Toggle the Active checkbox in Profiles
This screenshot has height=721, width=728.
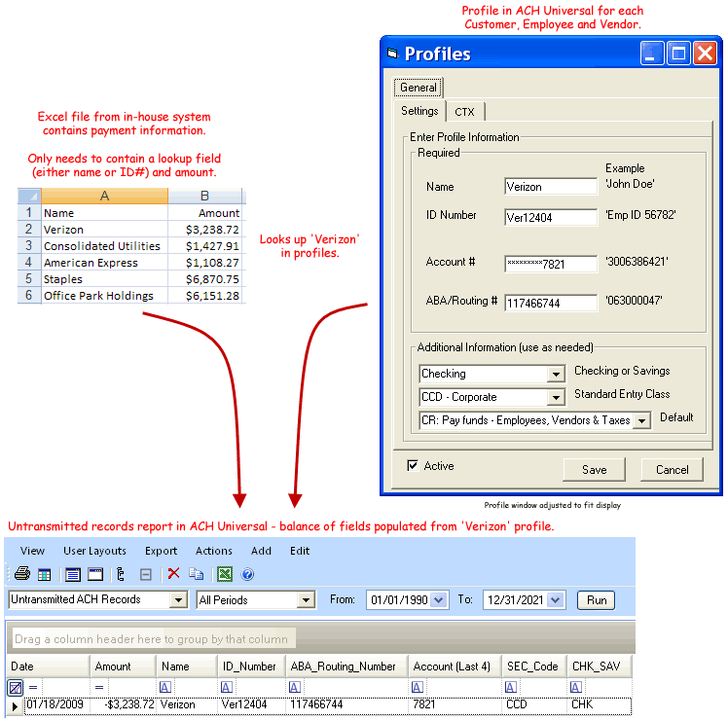413,465
